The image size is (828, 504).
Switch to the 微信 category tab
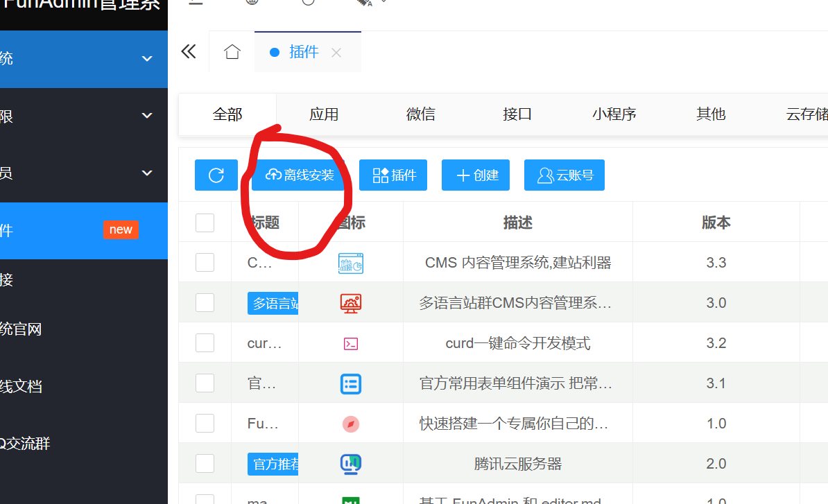click(x=420, y=114)
